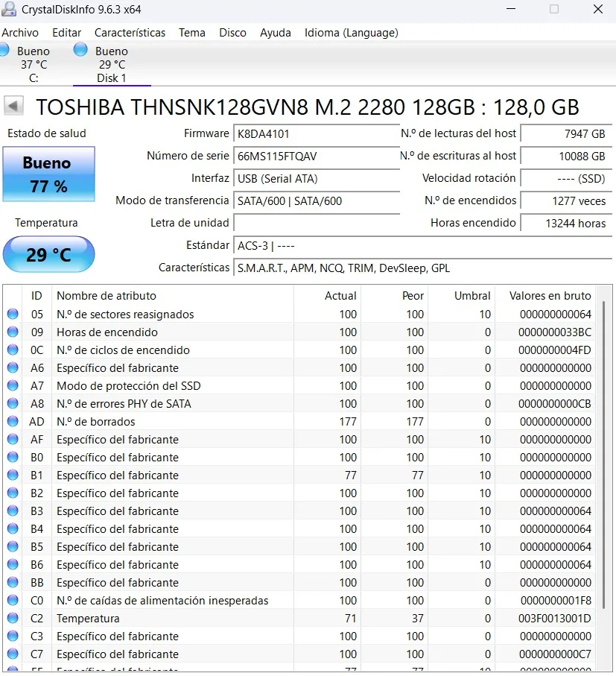
Task: Click the power-on hours 13244 horas
Action: [566, 224]
